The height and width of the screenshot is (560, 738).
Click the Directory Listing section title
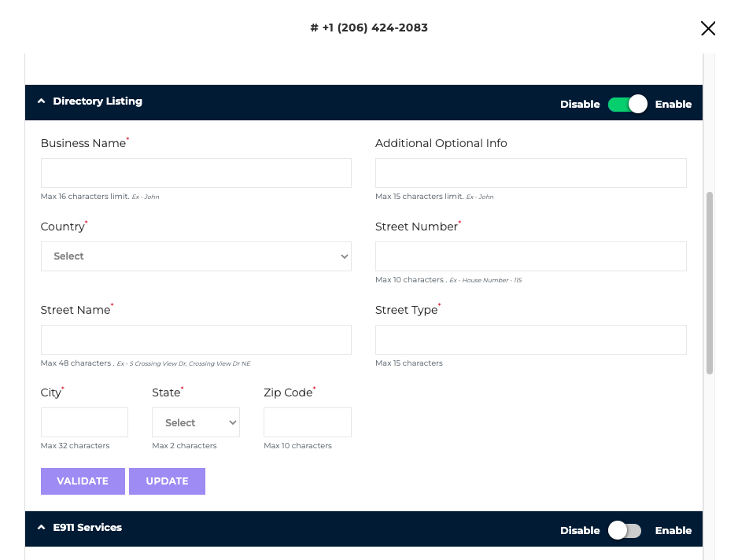point(98,101)
